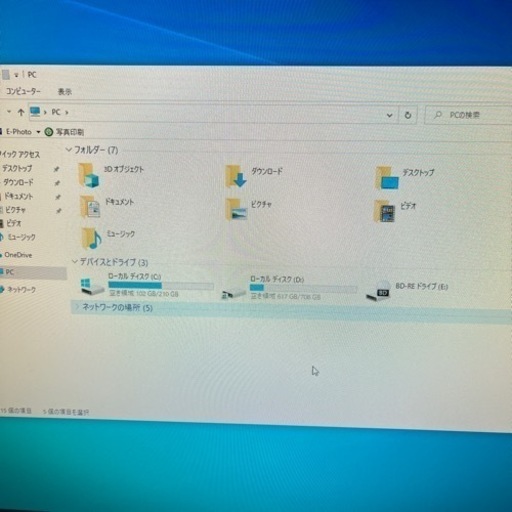Go up one level with the up arrow

point(21,112)
